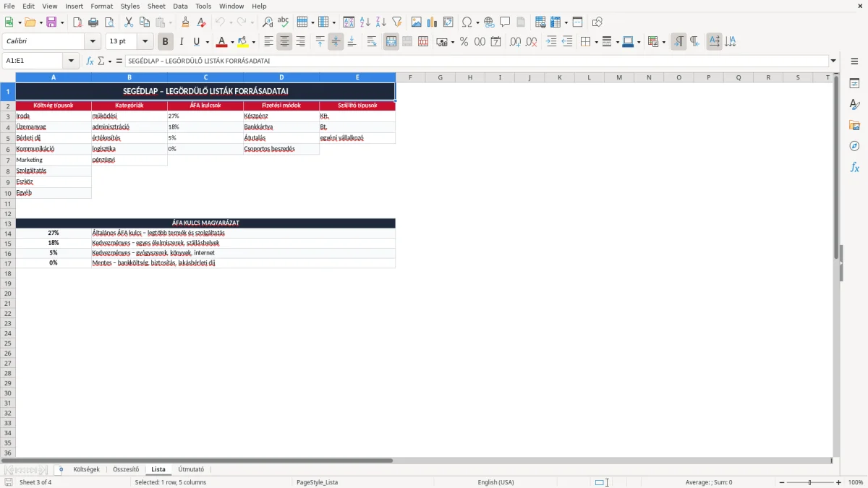This screenshot has width=868, height=488.
Task: Open the Function Wizard fx icon
Action: (x=90, y=61)
